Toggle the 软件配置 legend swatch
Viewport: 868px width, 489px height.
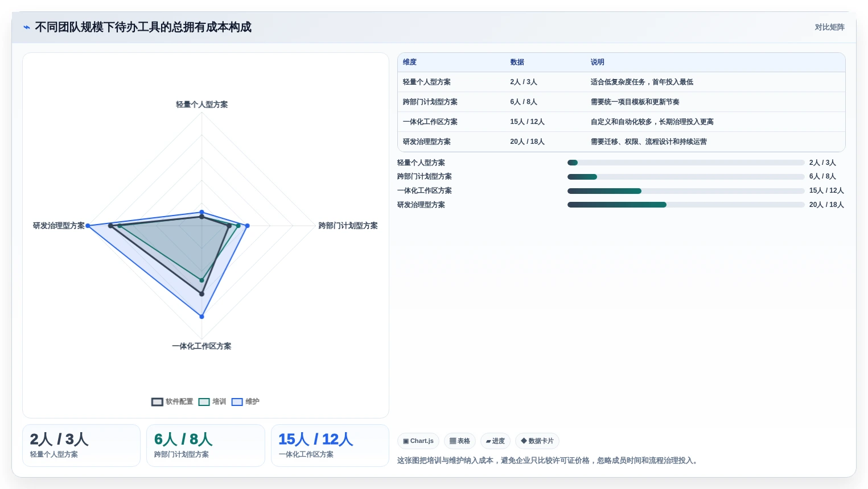pos(157,402)
